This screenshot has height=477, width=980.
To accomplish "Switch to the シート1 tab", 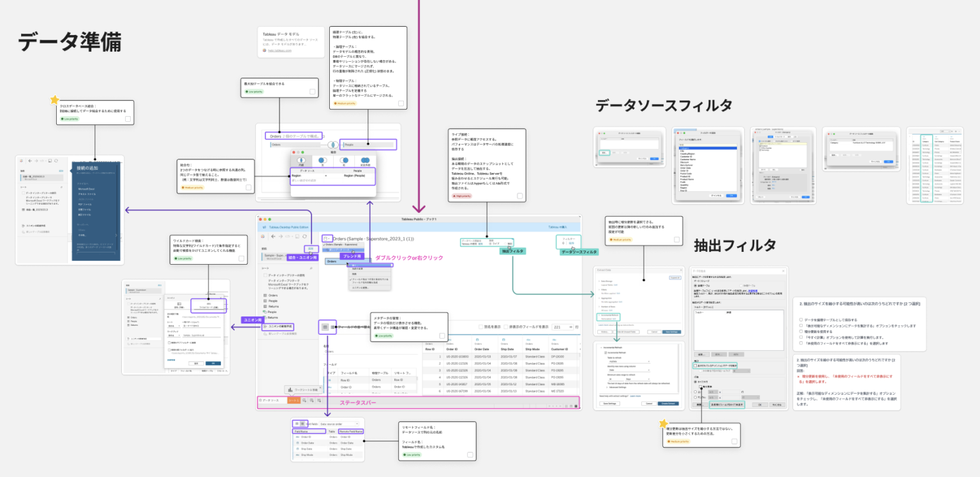I will pos(294,400).
